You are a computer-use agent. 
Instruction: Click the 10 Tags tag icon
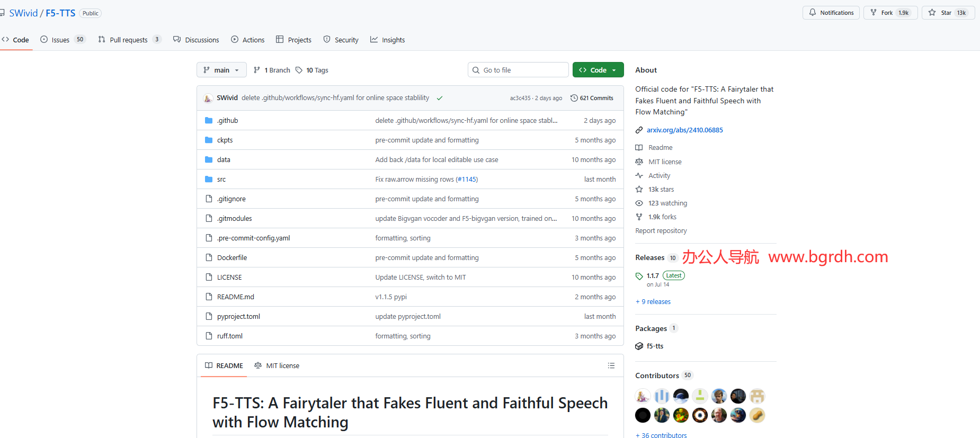(299, 70)
